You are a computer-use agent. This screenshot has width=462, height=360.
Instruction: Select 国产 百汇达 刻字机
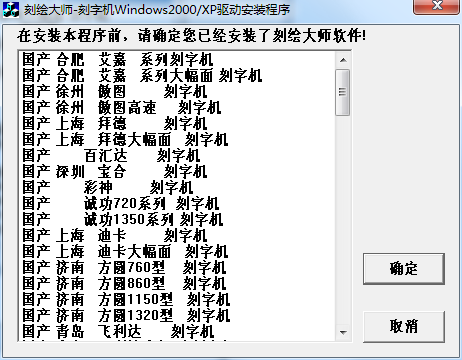tap(177, 156)
